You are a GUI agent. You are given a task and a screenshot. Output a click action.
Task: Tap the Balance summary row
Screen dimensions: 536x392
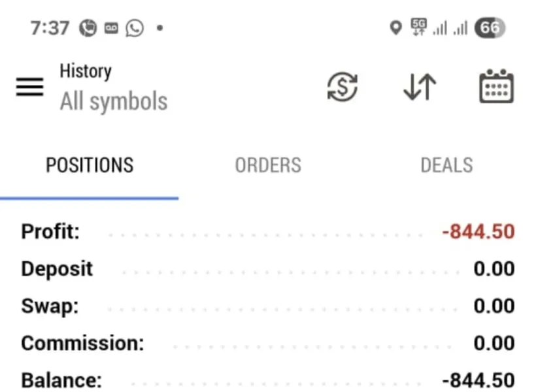click(x=268, y=380)
